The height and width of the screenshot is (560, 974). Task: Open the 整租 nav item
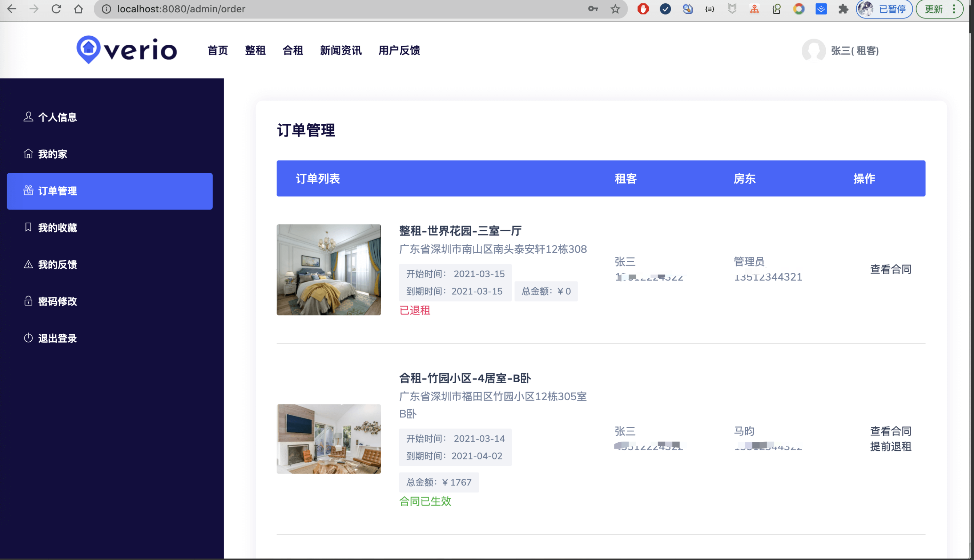click(255, 50)
